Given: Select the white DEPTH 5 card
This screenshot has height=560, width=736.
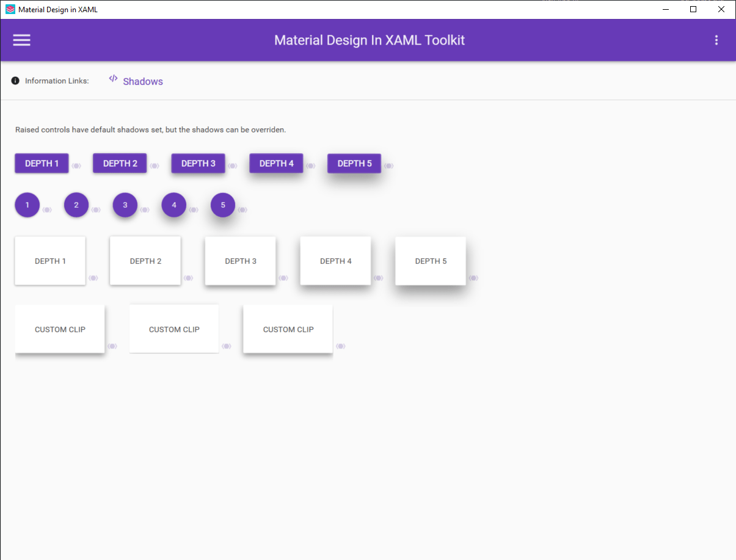Looking at the screenshot, I should (431, 261).
